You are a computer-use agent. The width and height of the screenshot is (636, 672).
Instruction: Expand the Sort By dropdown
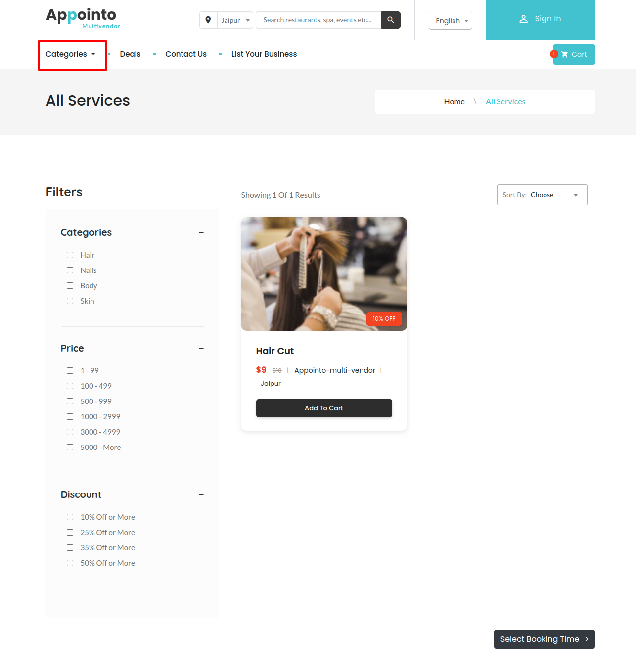coord(542,195)
